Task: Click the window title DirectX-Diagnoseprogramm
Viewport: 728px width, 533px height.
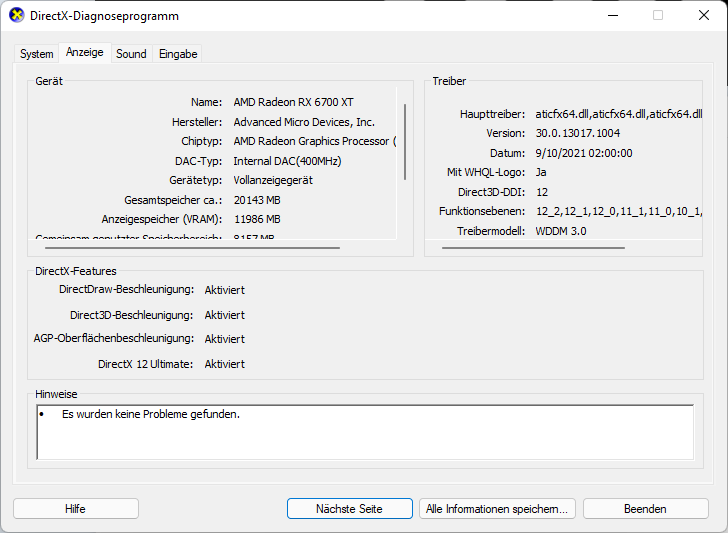Action: tap(104, 16)
